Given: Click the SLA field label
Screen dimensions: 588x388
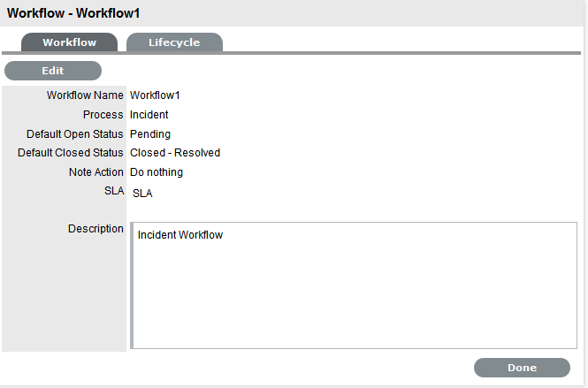Looking at the screenshot, I should (x=114, y=191).
